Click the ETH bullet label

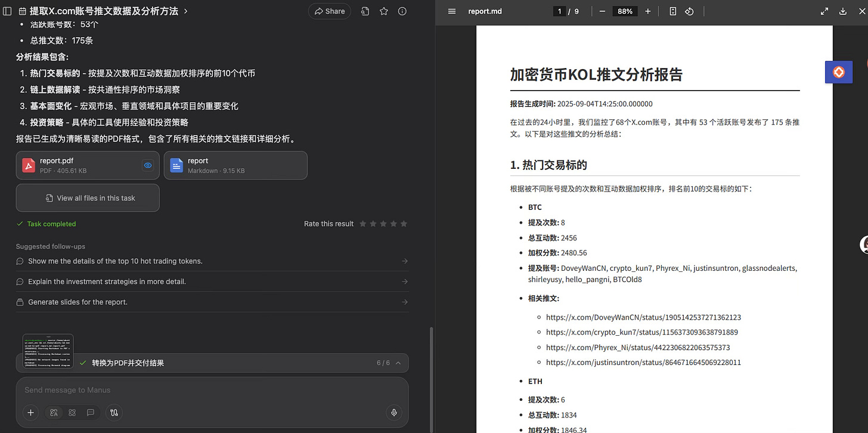535,381
